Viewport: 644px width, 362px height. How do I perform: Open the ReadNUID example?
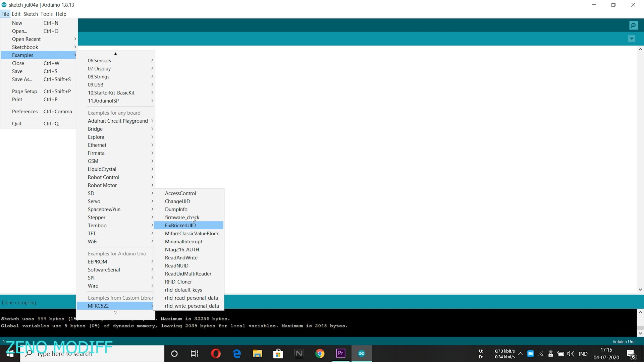click(x=189, y=266)
